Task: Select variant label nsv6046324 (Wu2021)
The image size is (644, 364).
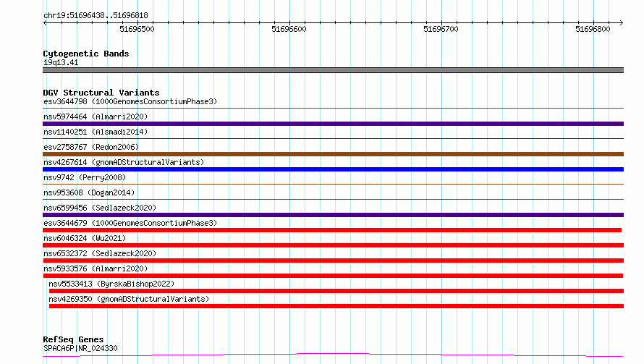Action: coord(85,238)
